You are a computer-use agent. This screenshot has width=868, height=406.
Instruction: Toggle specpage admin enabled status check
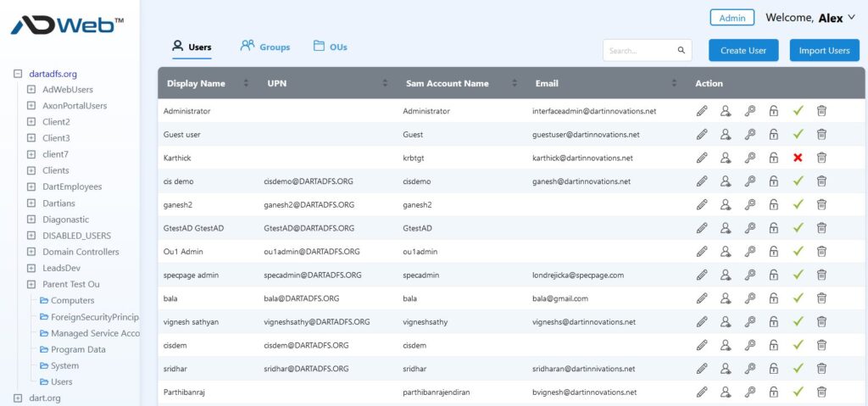click(x=798, y=275)
